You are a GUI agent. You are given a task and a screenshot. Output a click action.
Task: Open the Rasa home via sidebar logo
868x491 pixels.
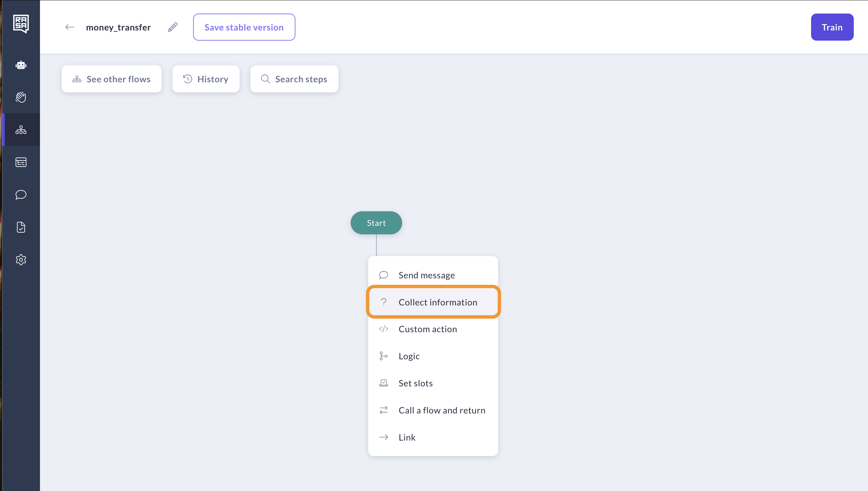click(x=21, y=23)
